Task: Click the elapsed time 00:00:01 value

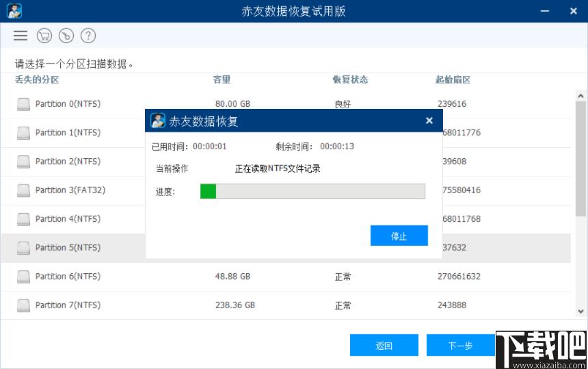Action: click(210, 147)
